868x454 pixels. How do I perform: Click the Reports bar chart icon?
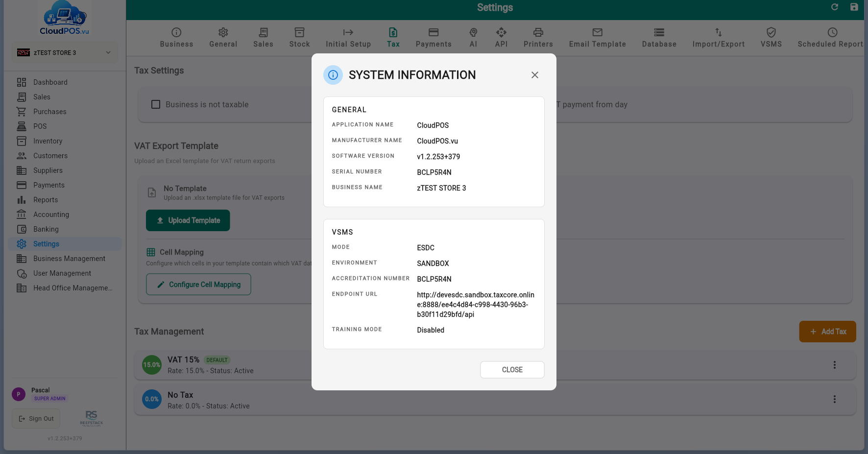[x=22, y=200]
